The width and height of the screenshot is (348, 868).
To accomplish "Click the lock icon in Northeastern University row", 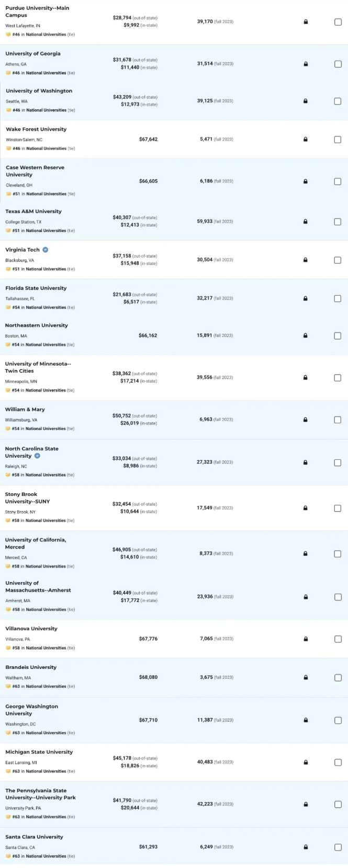I will pos(306,336).
